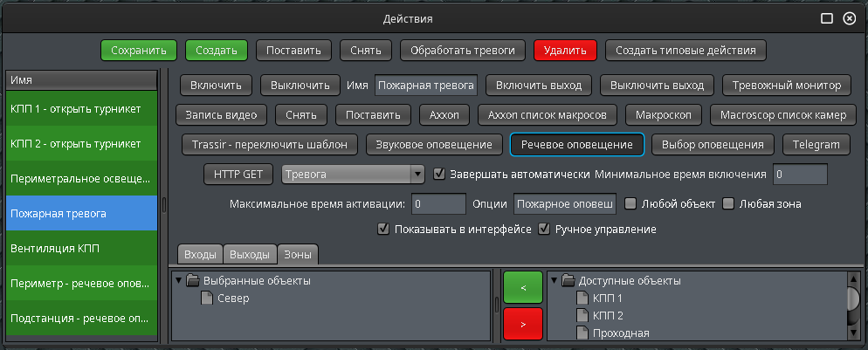Switch to the Входы tab
This screenshot has width=868, height=350.
[199, 254]
